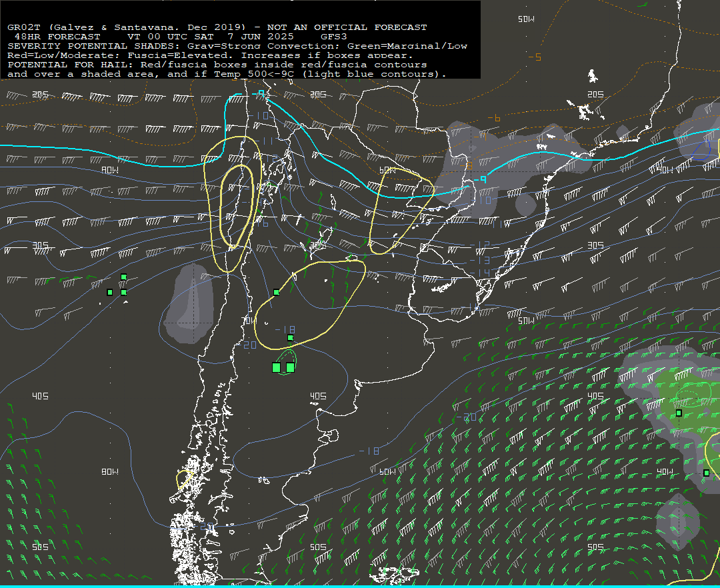
Task: Click the '-14' temperature contour label
Action: point(480,273)
